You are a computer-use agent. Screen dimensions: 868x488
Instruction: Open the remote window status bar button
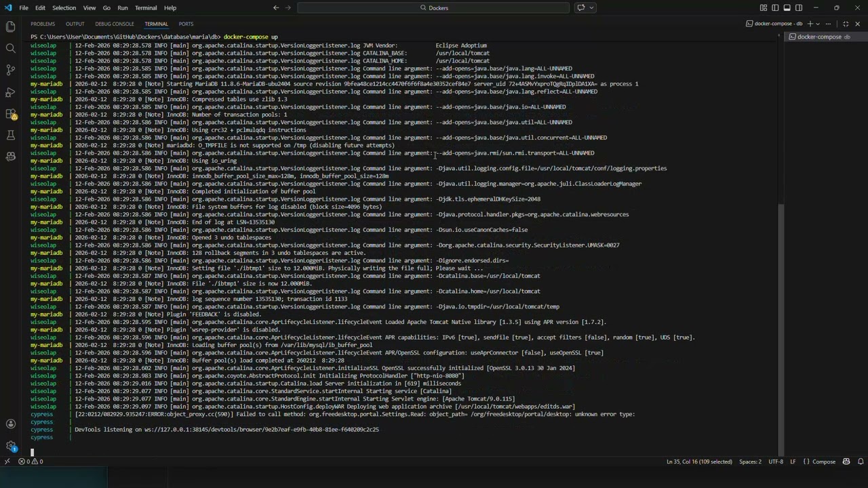(7, 462)
